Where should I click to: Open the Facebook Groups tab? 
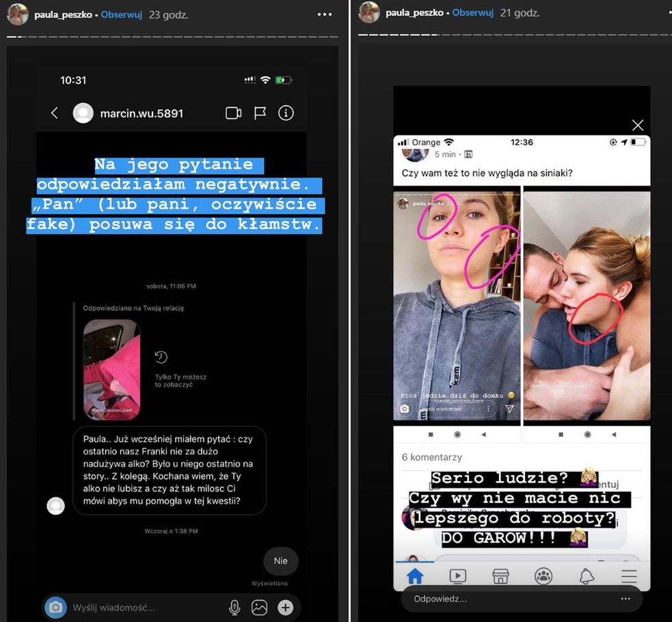pos(543,576)
